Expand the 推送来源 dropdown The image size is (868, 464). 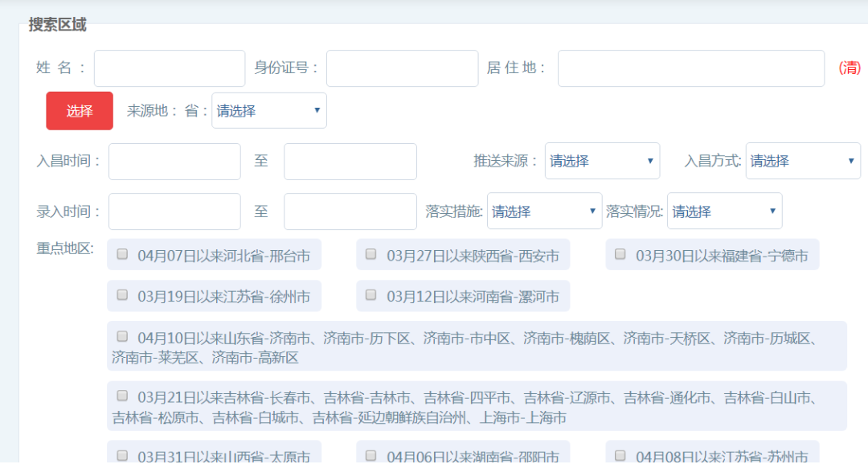pyautogui.click(x=602, y=161)
